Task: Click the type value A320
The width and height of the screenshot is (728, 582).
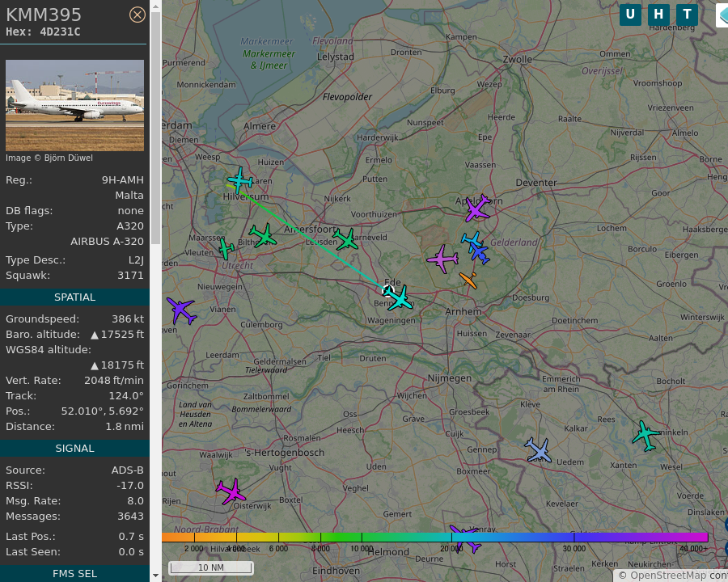Action: [130, 226]
